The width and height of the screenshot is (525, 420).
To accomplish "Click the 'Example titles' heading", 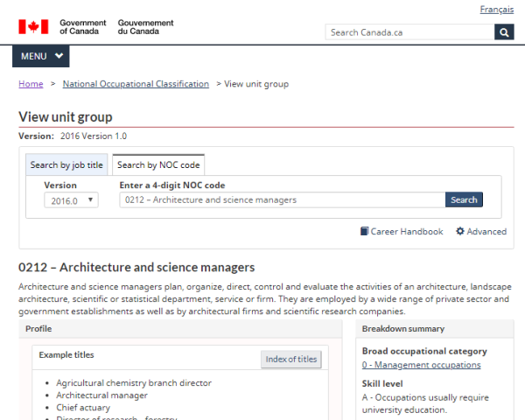I will click(x=66, y=354).
